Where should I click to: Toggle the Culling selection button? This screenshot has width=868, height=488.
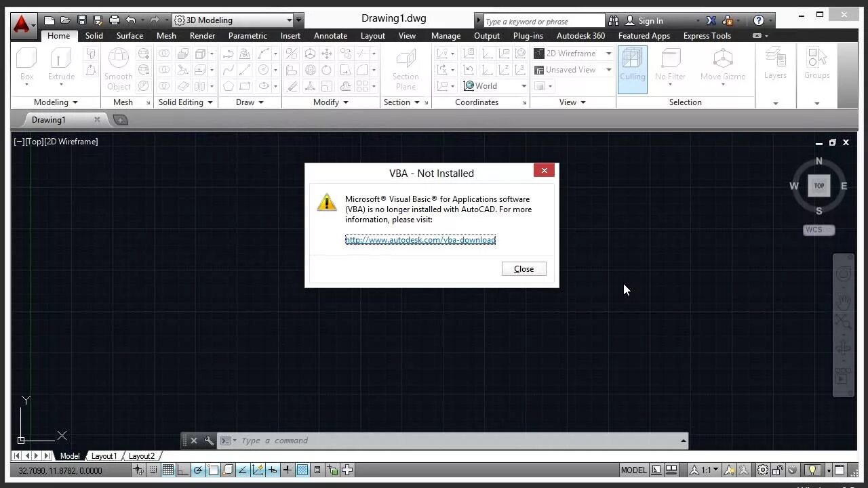click(632, 69)
